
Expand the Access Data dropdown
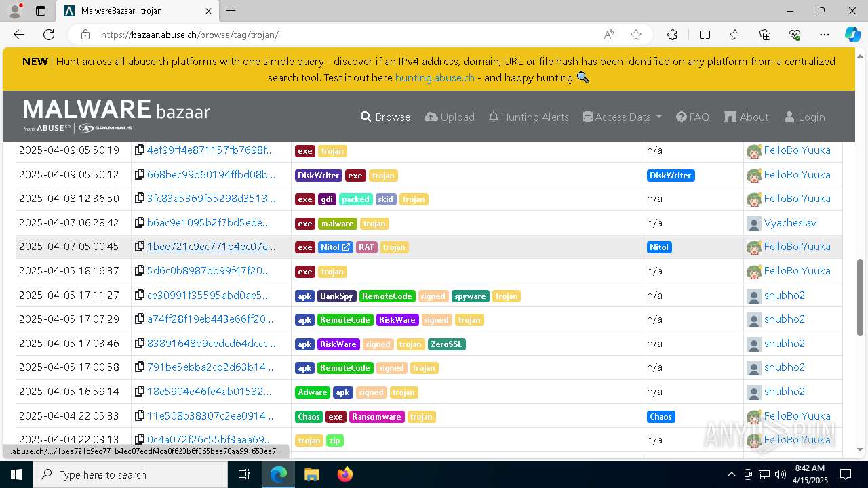622,117
